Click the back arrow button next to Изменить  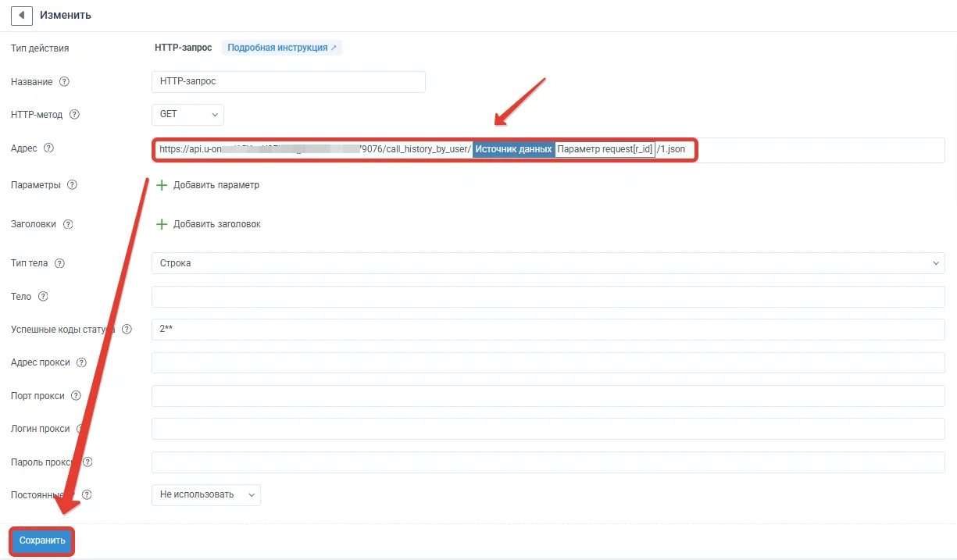22,15
